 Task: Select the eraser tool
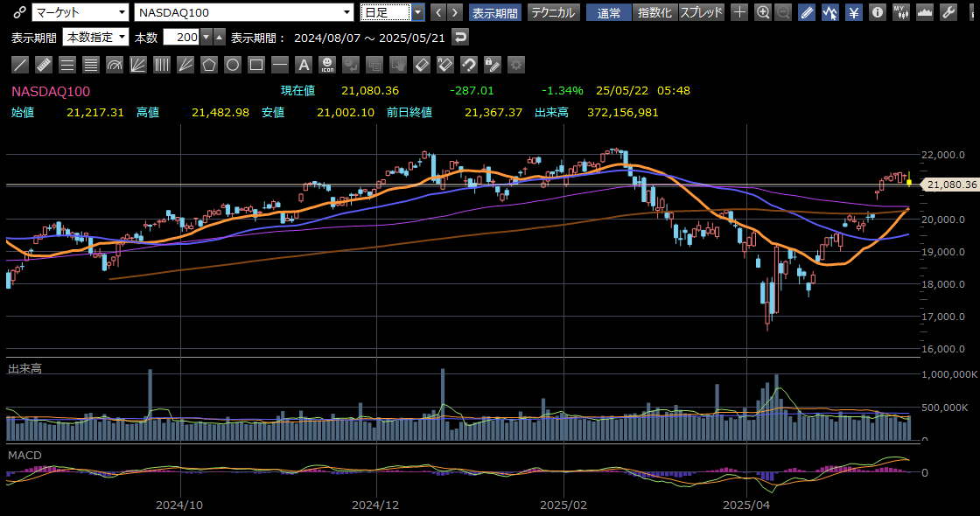pyautogui.click(x=422, y=65)
